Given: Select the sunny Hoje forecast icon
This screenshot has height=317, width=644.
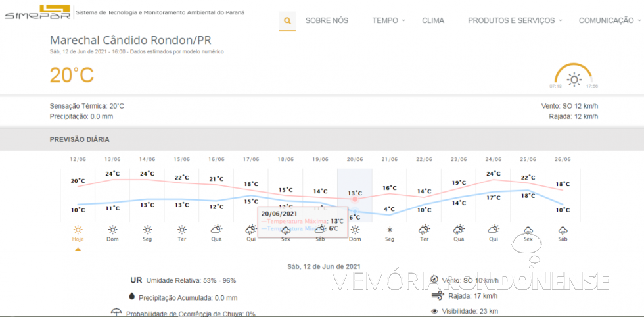Looking at the screenshot, I should pyautogui.click(x=78, y=230).
